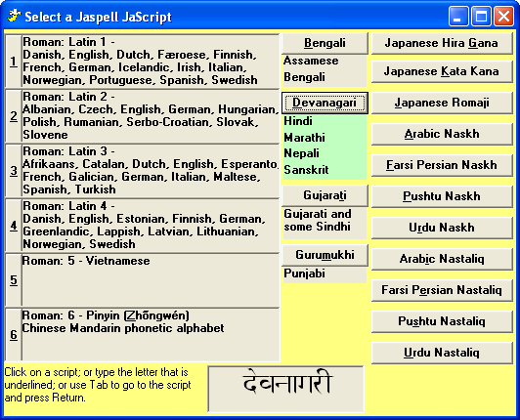Choose the Gujarati script button
Image resolution: width=520 pixels, height=420 pixels.
tap(325, 195)
